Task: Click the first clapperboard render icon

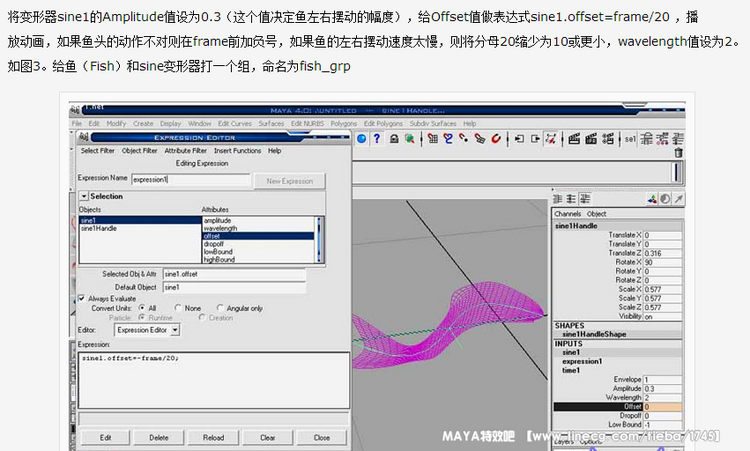Action: 574,139
